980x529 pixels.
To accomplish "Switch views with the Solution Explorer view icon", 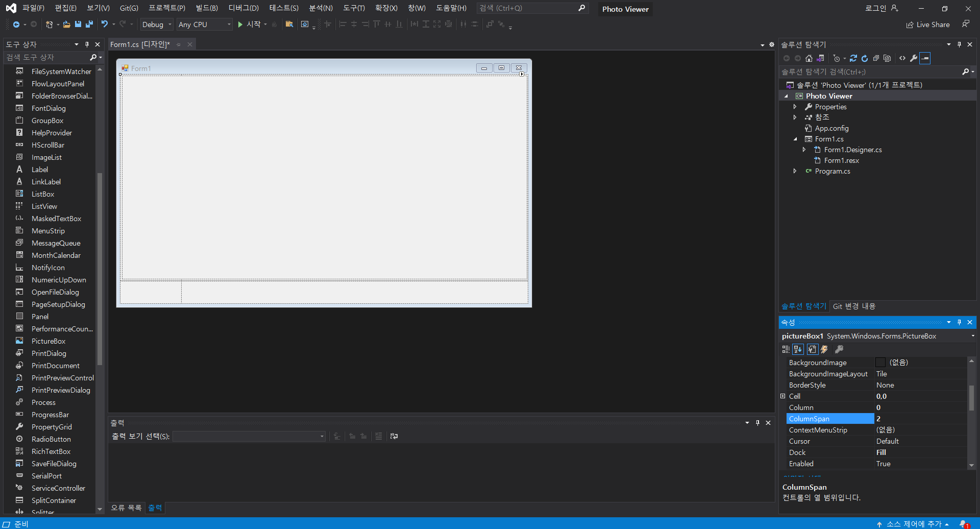I will pos(820,58).
